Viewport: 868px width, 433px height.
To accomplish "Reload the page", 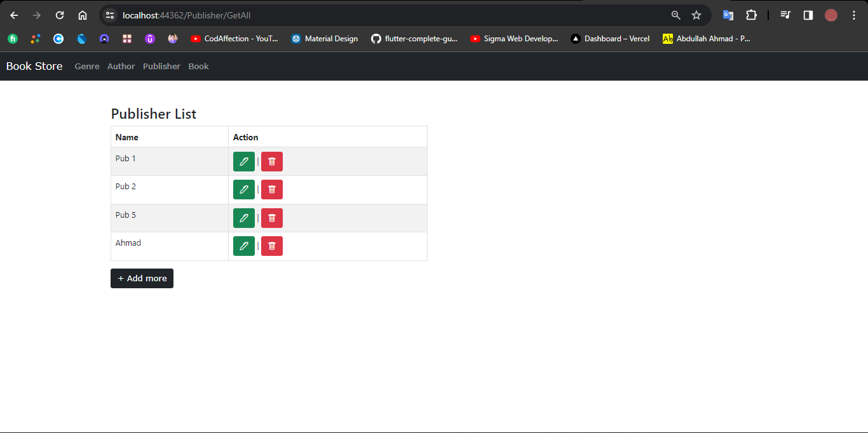I will pyautogui.click(x=60, y=15).
